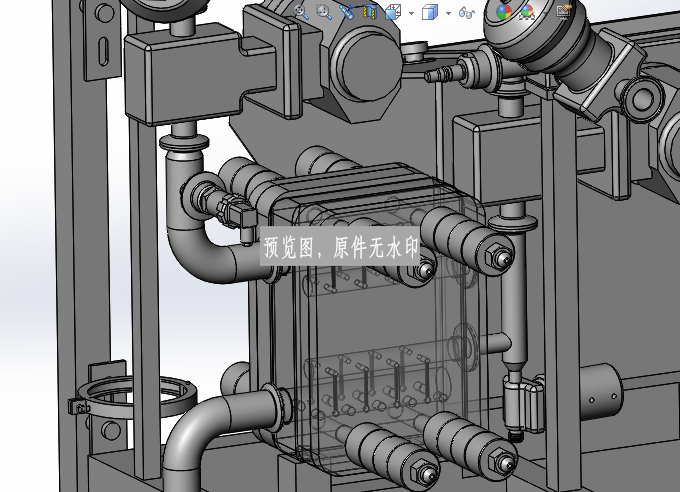Toggle Hide/Show Items glasses icon
This screenshot has height=492, width=680.
point(467,13)
